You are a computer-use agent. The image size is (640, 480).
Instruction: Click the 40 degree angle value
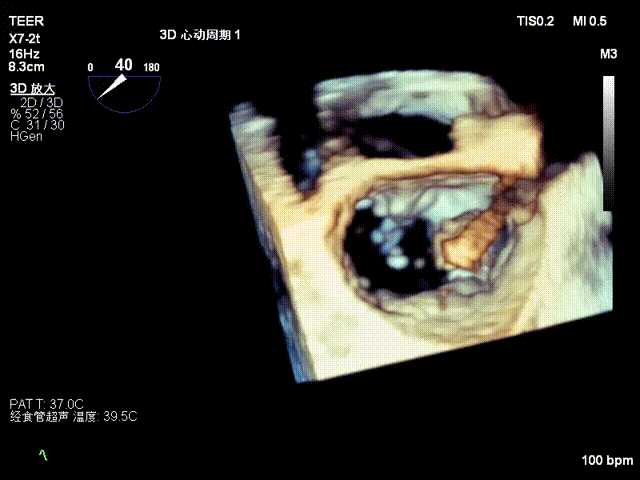123,65
